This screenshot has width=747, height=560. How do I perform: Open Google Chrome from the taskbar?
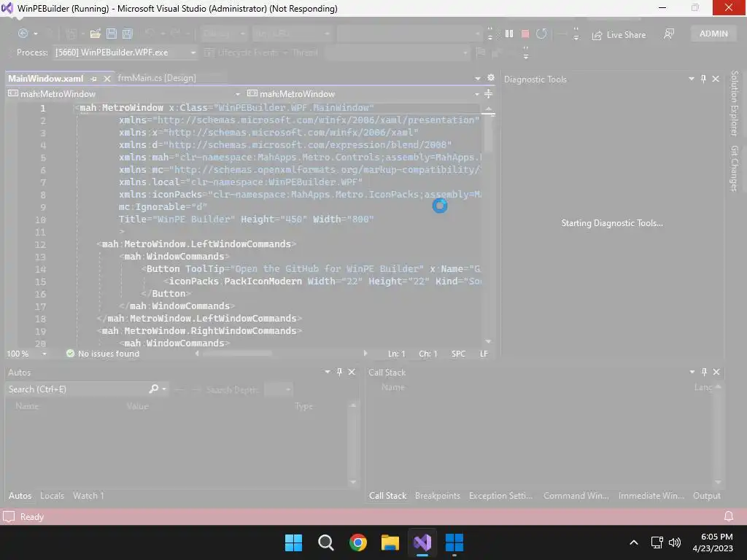click(357, 542)
